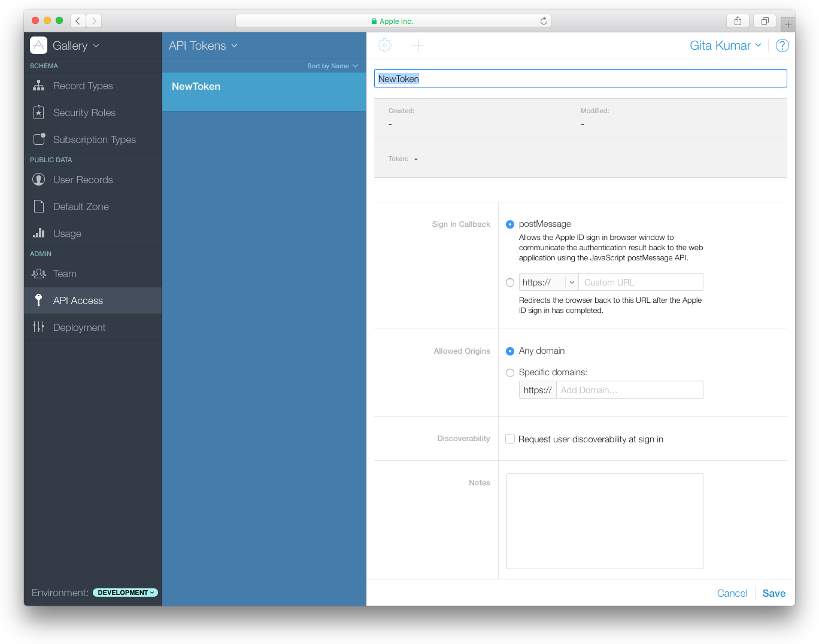Click the gear settings icon in toolbar

click(x=384, y=45)
